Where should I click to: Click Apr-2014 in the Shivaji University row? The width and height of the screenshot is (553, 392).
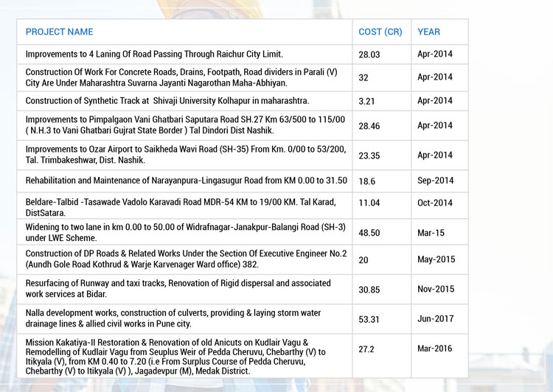click(x=435, y=100)
